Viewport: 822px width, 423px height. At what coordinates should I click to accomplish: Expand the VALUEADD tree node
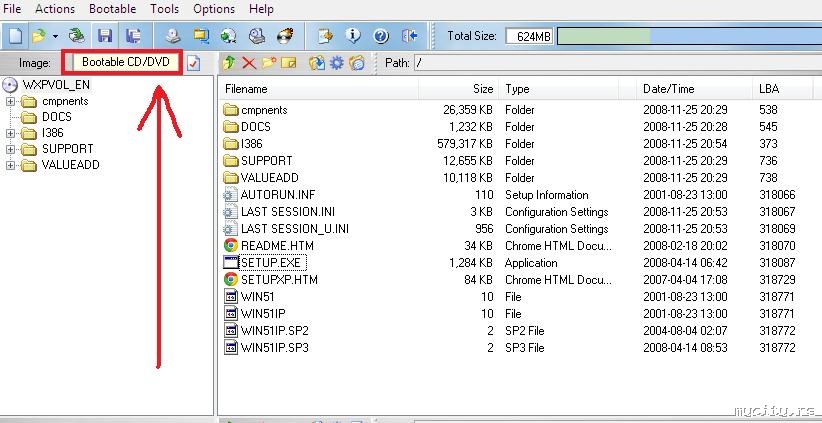pos(10,165)
